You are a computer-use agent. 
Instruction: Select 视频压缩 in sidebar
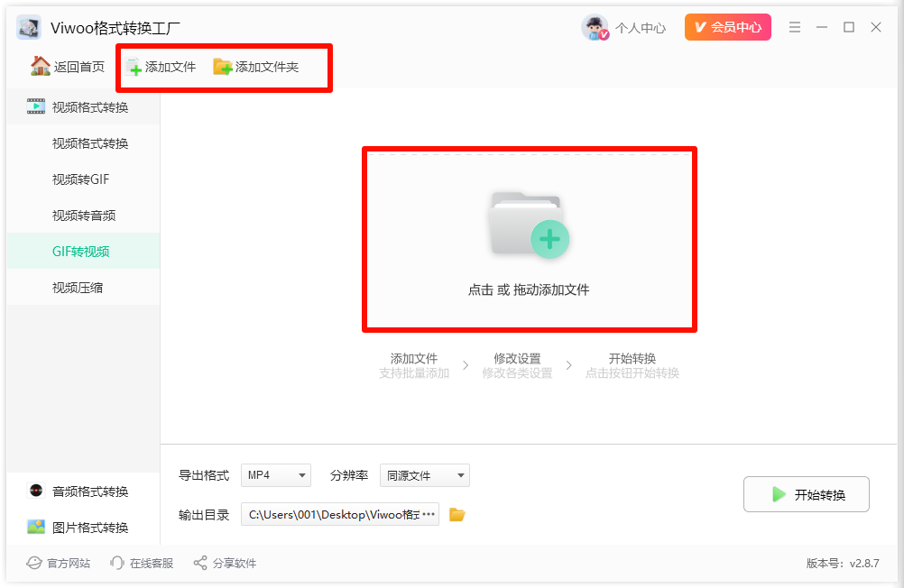pyautogui.click(x=84, y=287)
